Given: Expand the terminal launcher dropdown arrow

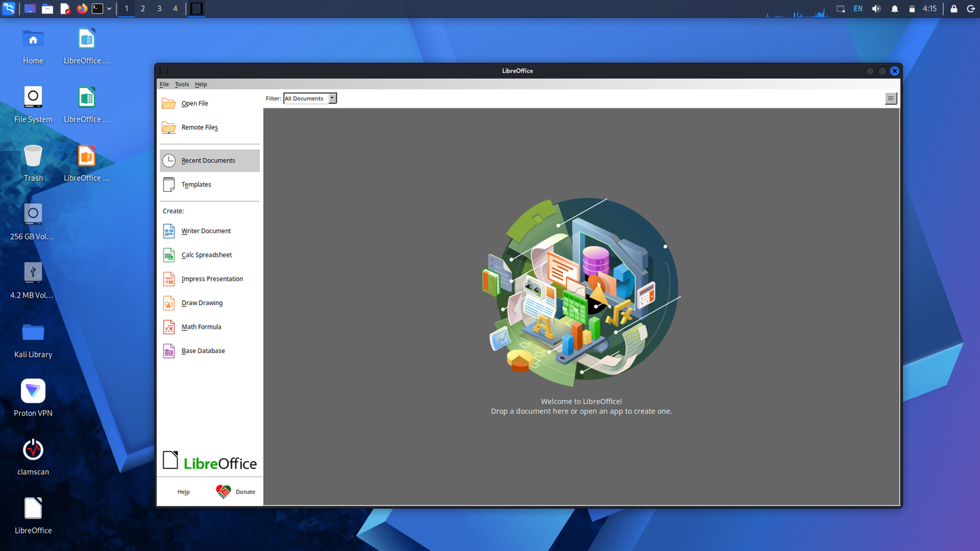Looking at the screenshot, I should (x=109, y=9).
